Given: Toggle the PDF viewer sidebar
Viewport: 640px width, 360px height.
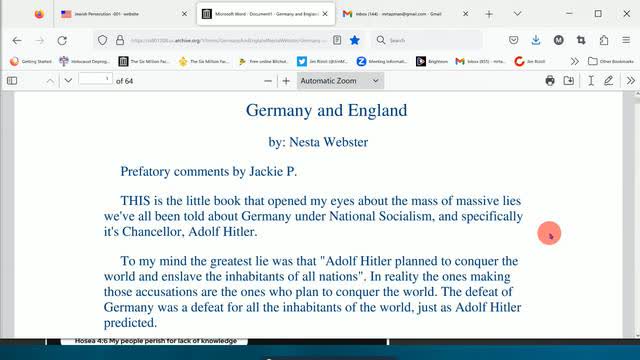Looking at the screenshot, I should click(x=12, y=81).
